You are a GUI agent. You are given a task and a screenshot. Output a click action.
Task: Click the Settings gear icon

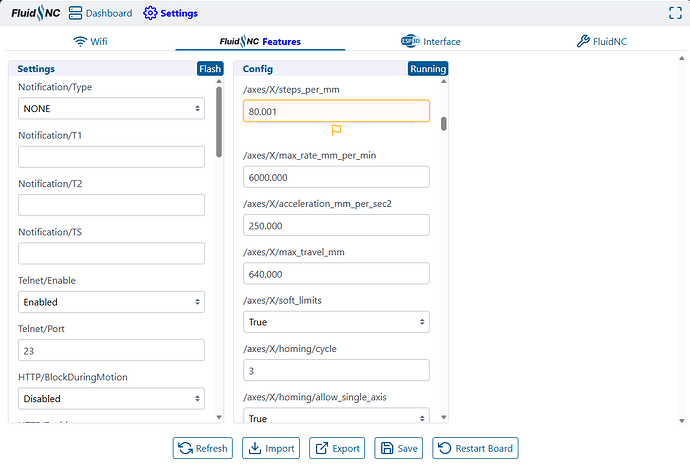(x=150, y=13)
